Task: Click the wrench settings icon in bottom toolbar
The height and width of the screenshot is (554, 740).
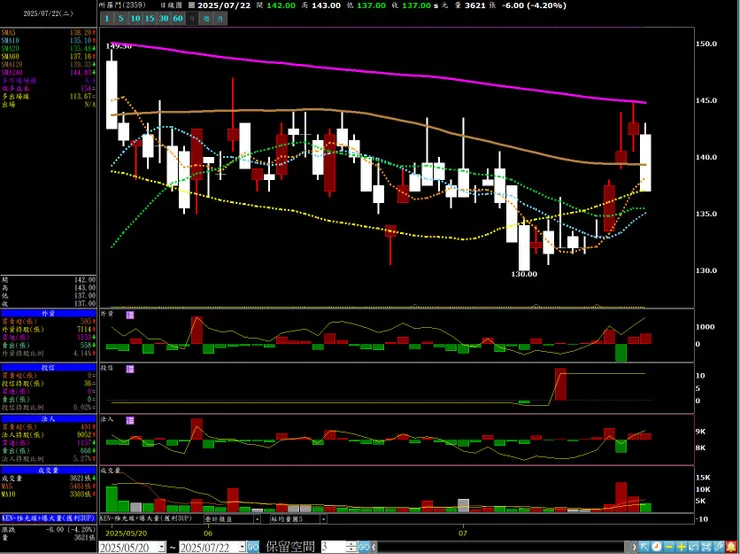Action: pos(718,547)
